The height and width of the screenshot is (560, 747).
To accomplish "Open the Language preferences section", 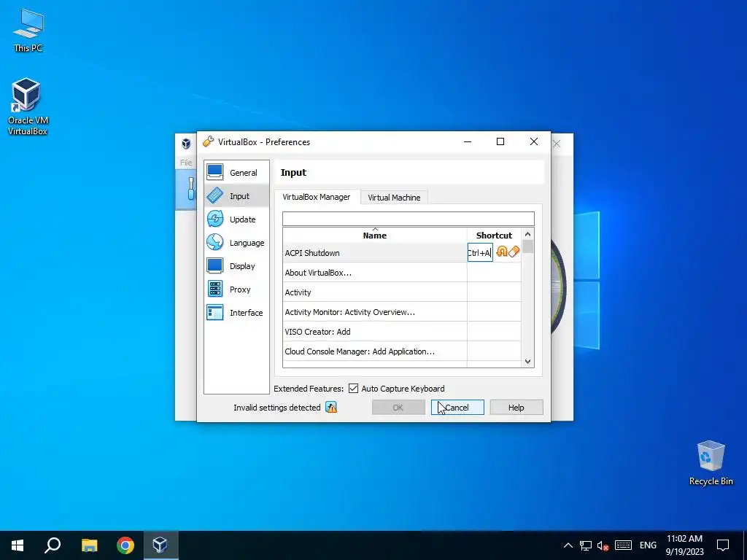I will tap(237, 242).
